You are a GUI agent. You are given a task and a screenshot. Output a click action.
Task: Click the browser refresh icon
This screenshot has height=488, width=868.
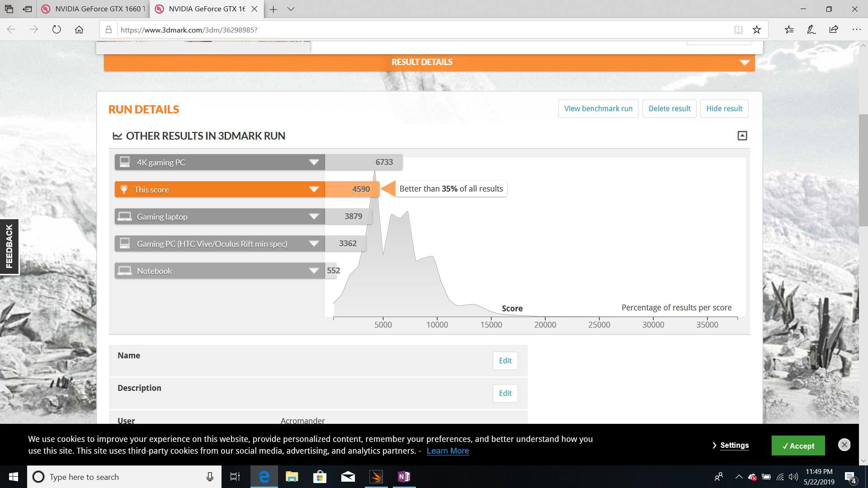pyautogui.click(x=57, y=30)
